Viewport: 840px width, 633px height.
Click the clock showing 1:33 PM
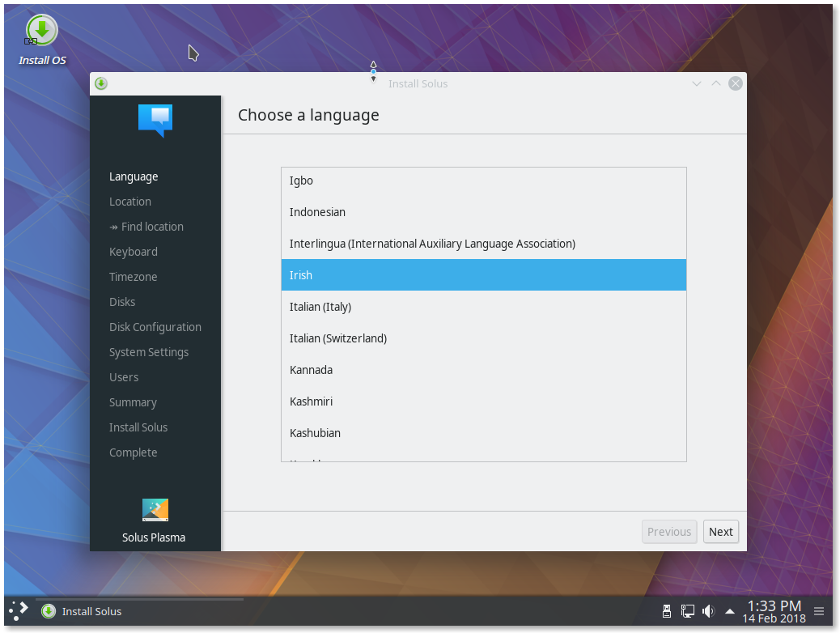(x=774, y=605)
